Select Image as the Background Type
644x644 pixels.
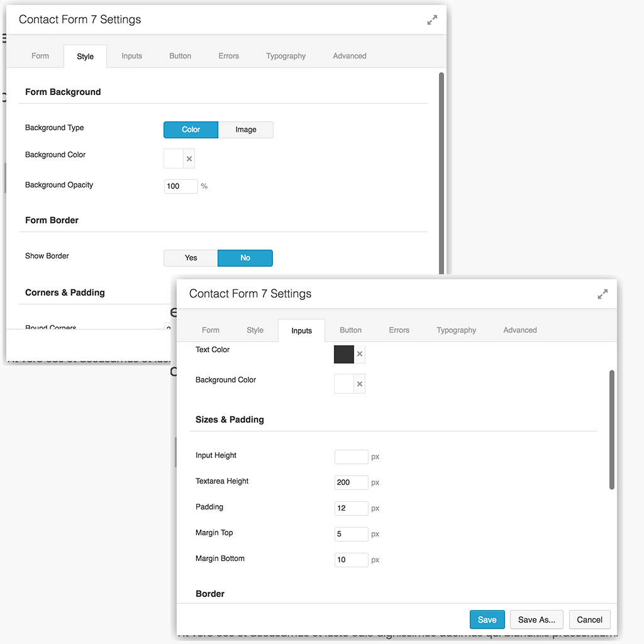pyautogui.click(x=246, y=130)
